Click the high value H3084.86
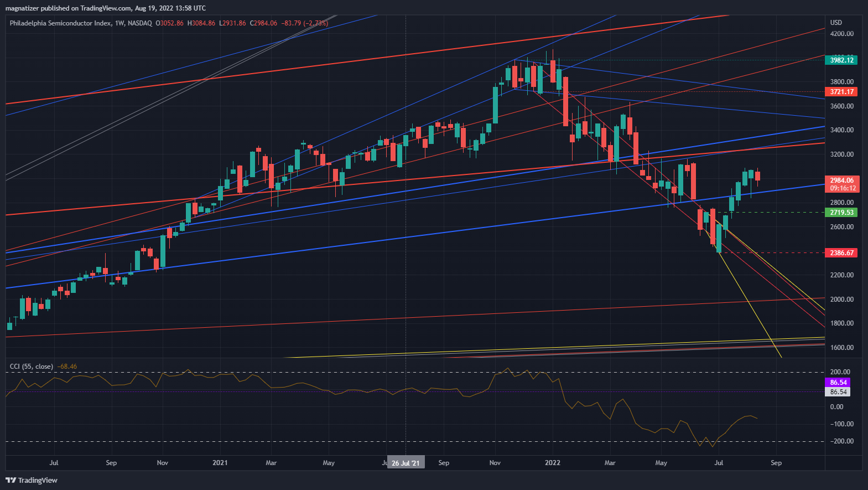This screenshot has height=490, width=868. click(x=201, y=23)
